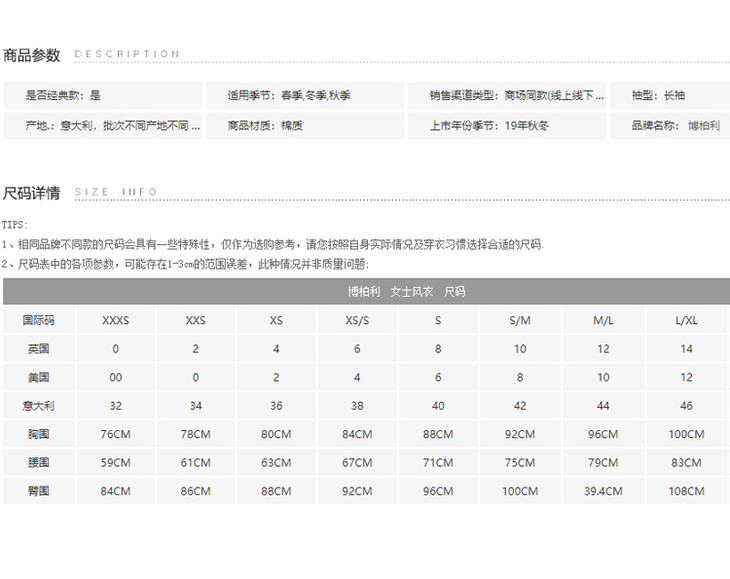Viewport: 730px width, 579px height.
Task: Click the 博柏利 女士风衣 尺码 table header
Action: pyautogui.click(x=366, y=292)
